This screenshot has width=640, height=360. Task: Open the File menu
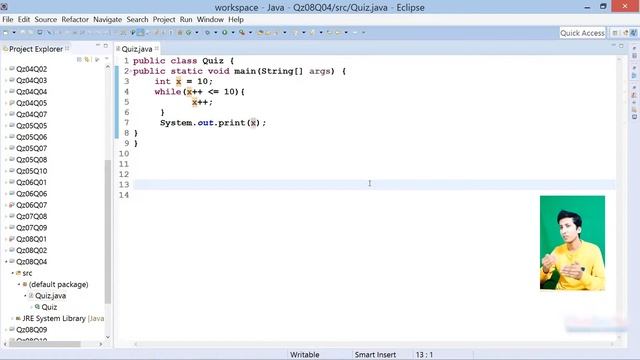click(8, 20)
